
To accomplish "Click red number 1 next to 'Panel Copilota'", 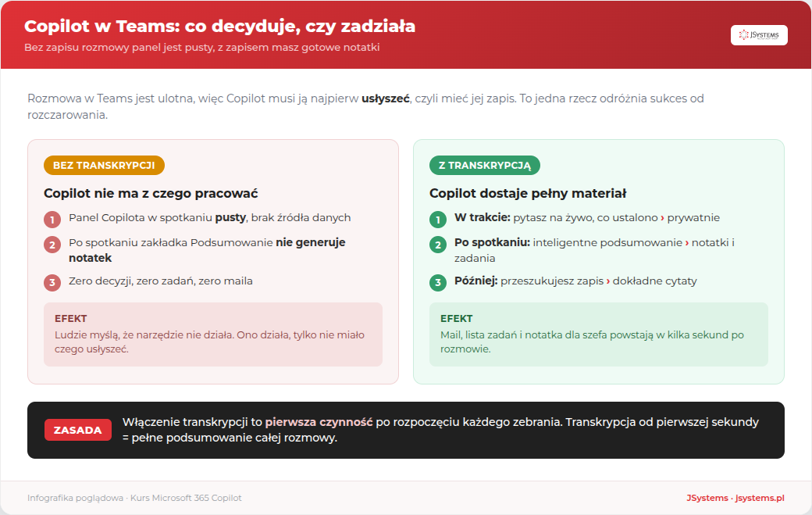I will 52,220.
